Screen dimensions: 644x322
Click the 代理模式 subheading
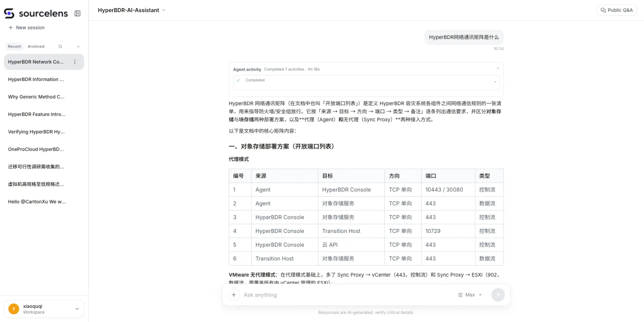(x=239, y=159)
